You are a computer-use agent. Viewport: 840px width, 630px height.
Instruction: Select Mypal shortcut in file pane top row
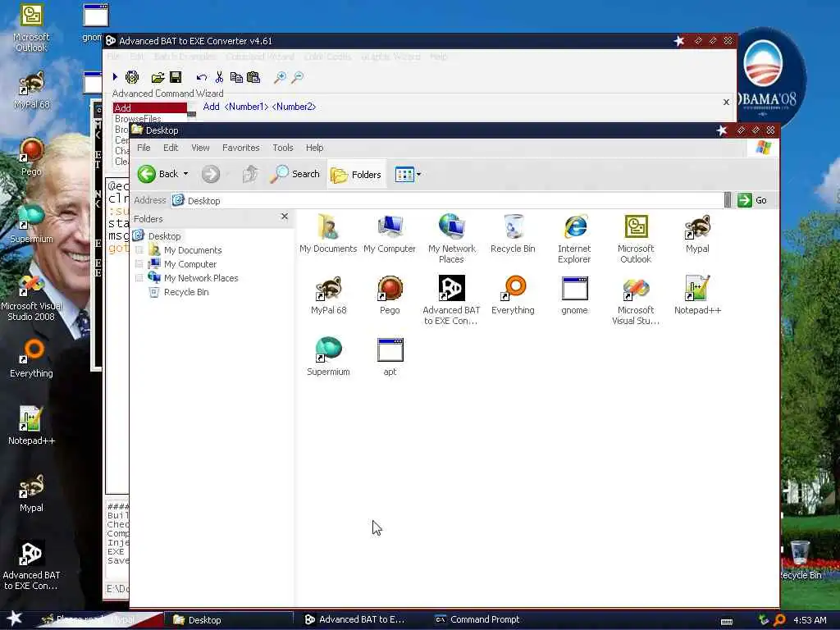pyautogui.click(x=697, y=234)
